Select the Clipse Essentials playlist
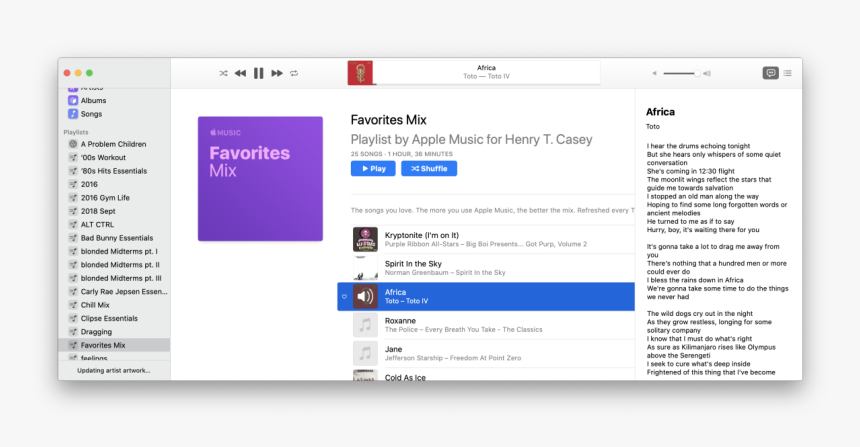Image resolution: width=860 pixels, height=447 pixels. coord(115,318)
